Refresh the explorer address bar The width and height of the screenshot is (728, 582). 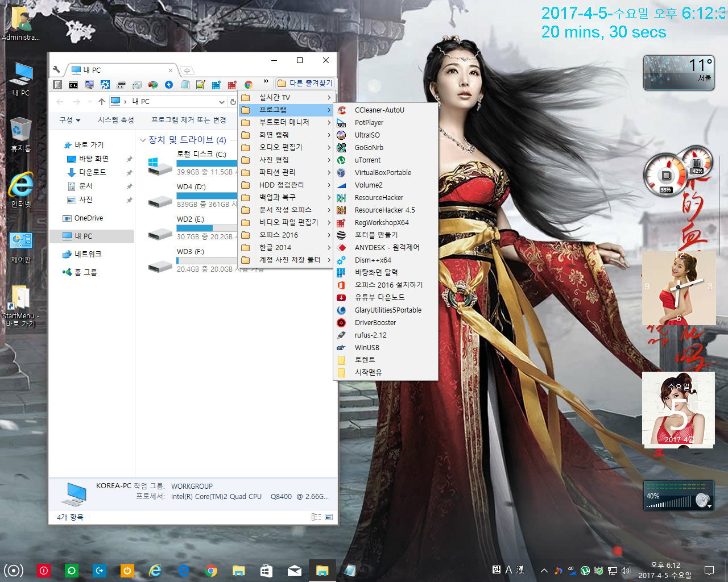(x=233, y=102)
